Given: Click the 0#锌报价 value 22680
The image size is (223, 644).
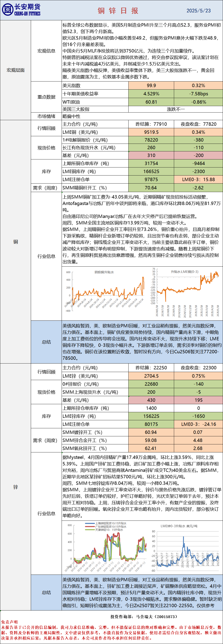Looking at the screenshot, I should [x=151, y=384].
